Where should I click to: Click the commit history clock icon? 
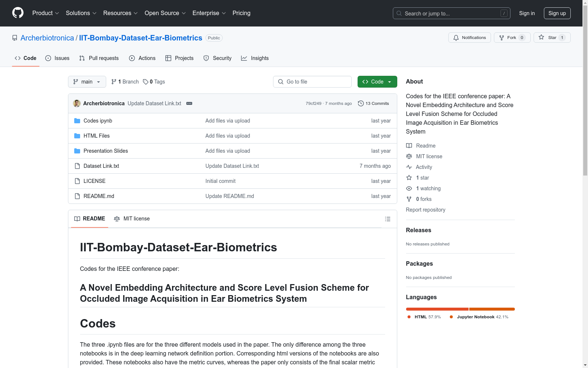point(361,103)
